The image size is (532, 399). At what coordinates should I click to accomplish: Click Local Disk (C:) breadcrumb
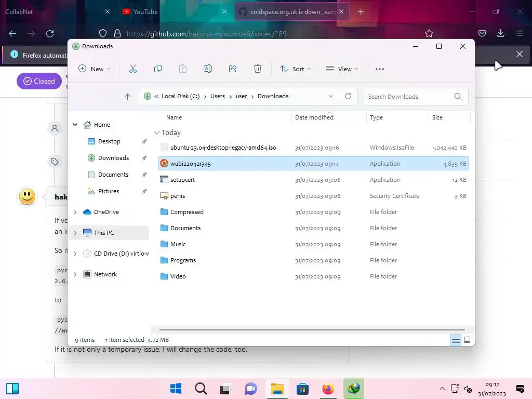pos(180,96)
